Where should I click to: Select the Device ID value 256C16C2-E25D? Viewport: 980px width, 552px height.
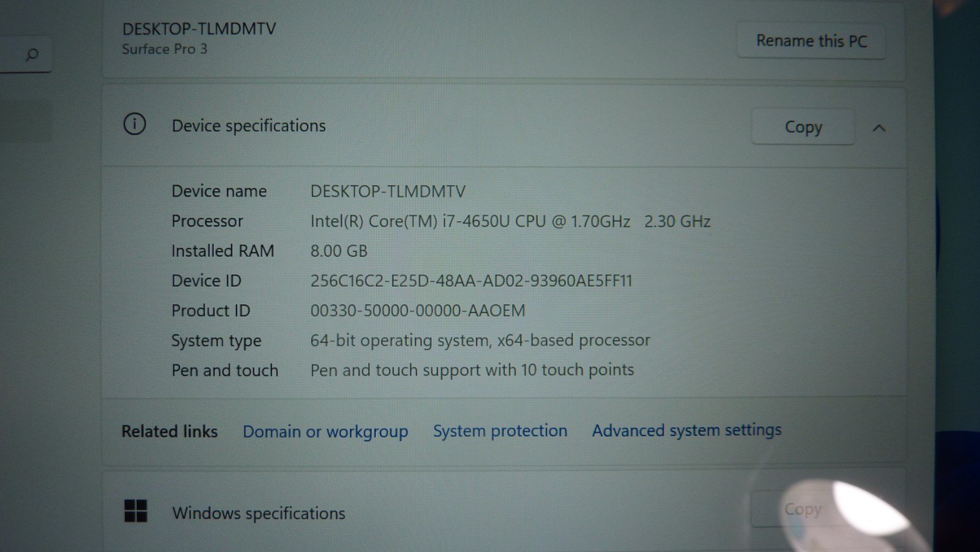tap(471, 281)
